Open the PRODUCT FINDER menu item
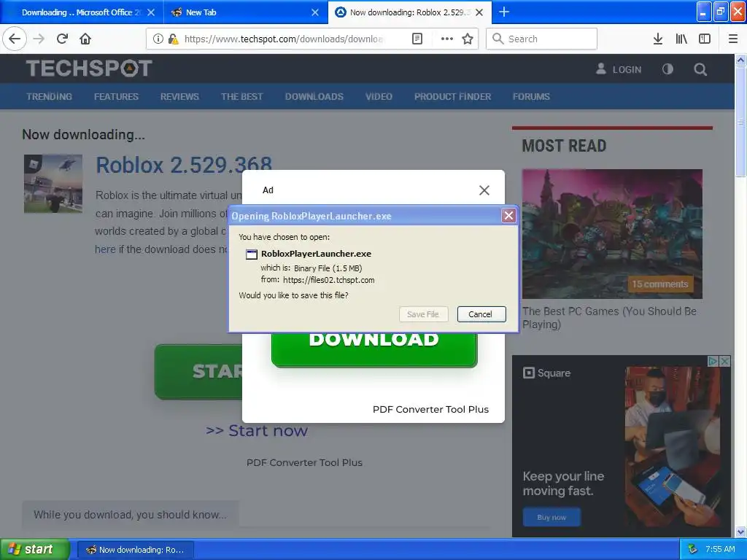747x560 pixels. pyautogui.click(x=452, y=97)
